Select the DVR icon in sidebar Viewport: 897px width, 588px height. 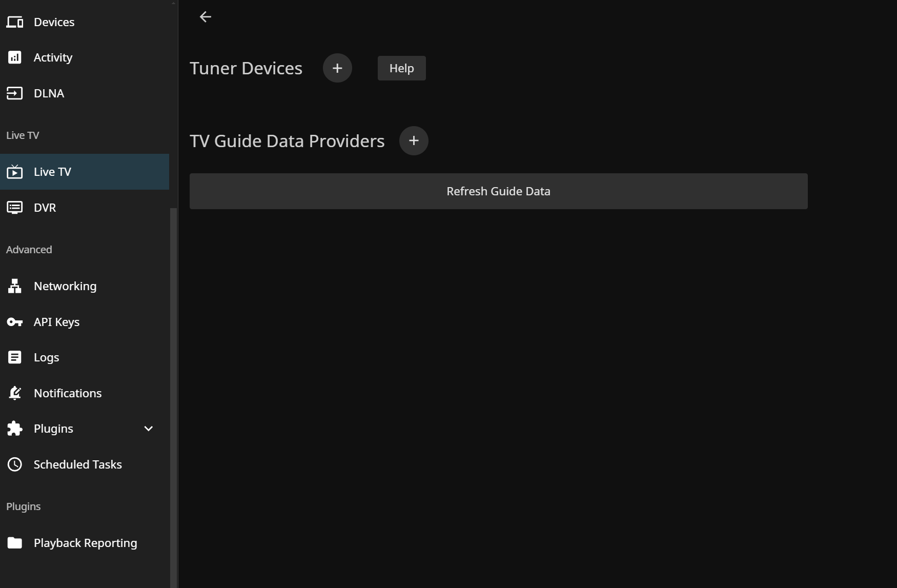point(15,208)
